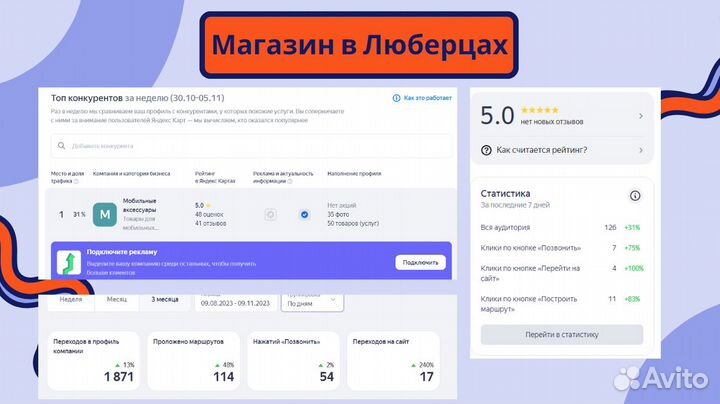Click the five yellow stars rating

point(540,110)
